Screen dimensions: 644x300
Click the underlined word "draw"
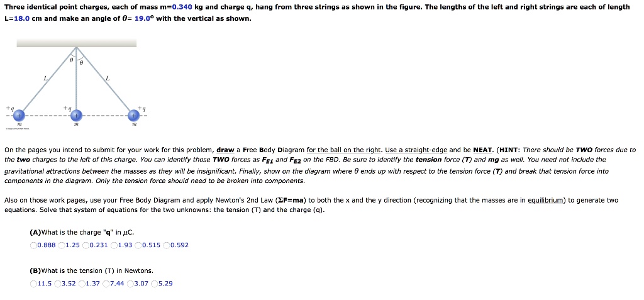[225, 150]
